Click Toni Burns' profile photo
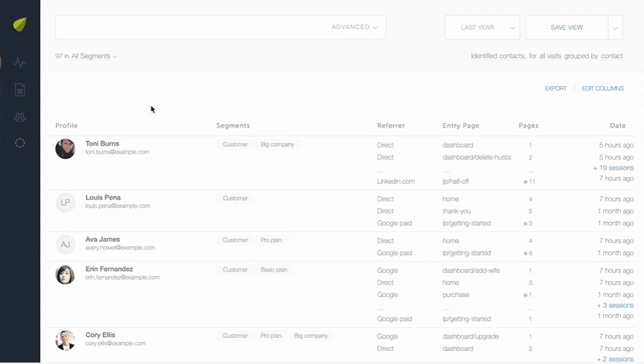The image size is (644, 364). [x=66, y=149]
